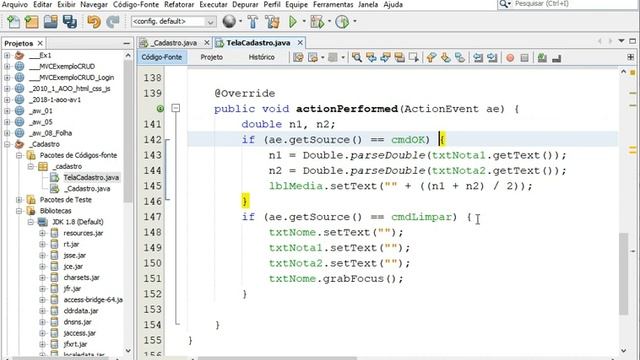
Task: Close the Projetos panel
Action: 40,43
